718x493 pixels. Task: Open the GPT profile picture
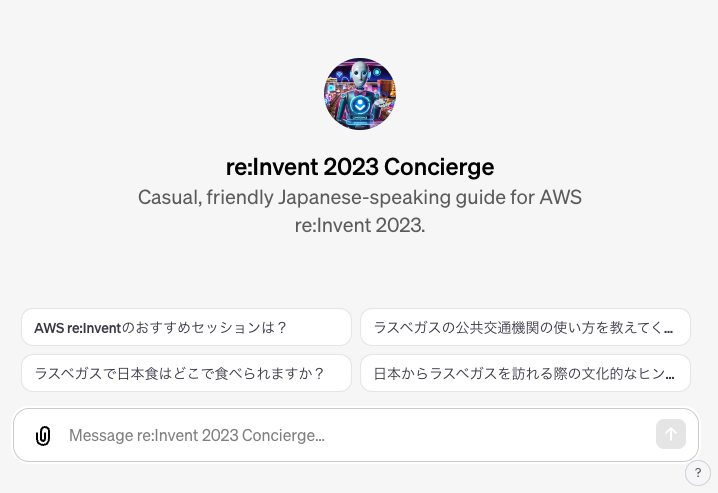360,94
